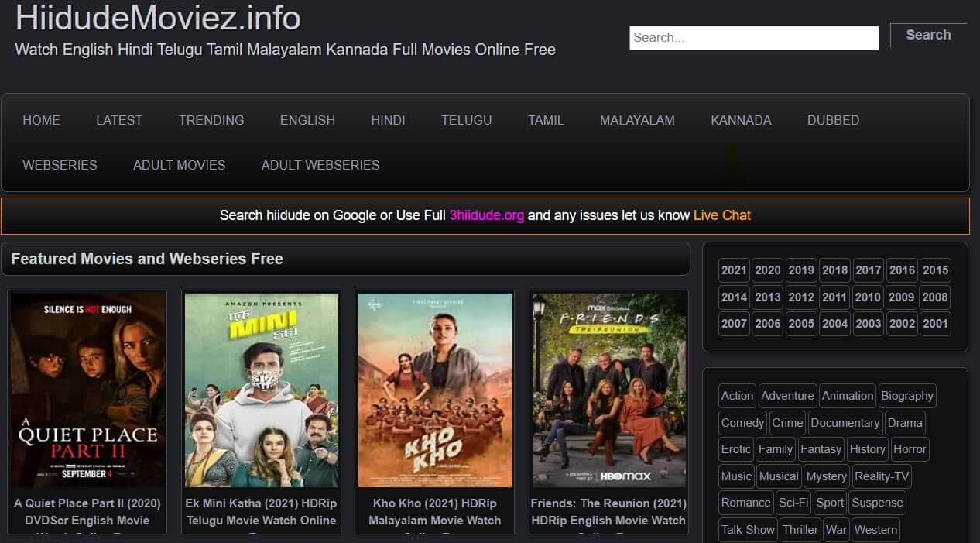Open the Ek Mini Katha poster
The width and height of the screenshot is (980, 543).
pyautogui.click(x=261, y=390)
